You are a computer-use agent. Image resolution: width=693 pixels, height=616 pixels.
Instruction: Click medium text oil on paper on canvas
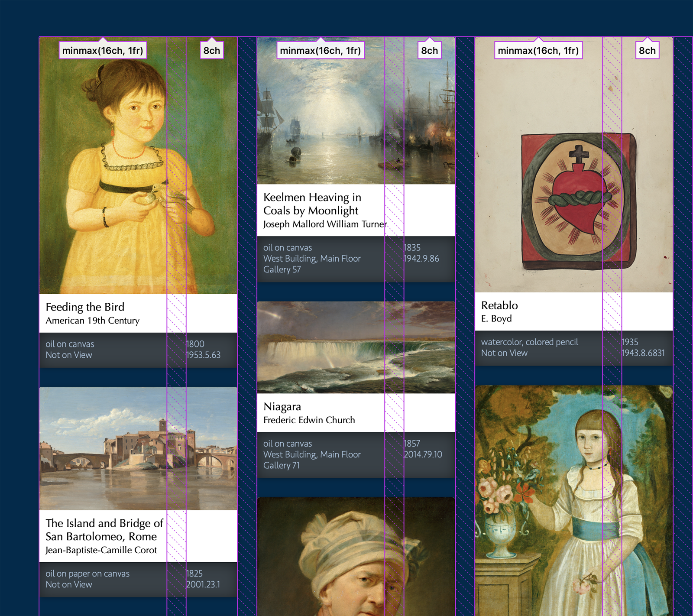click(x=87, y=574)
